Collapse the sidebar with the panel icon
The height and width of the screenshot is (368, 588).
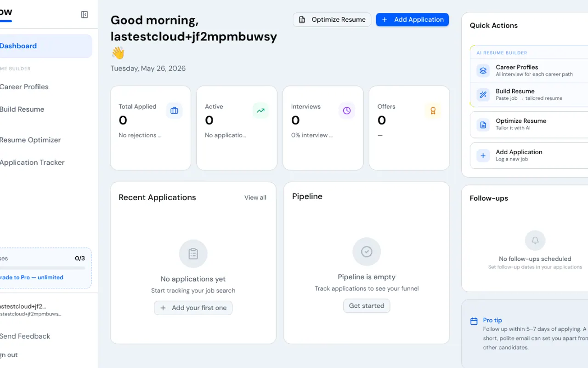click(85, 15)
